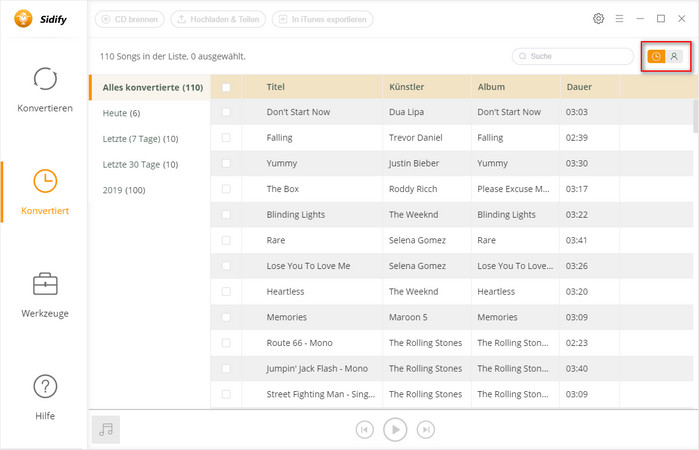Sort by the Titel column header
This screenshot has width=699, height=450.
275,87
